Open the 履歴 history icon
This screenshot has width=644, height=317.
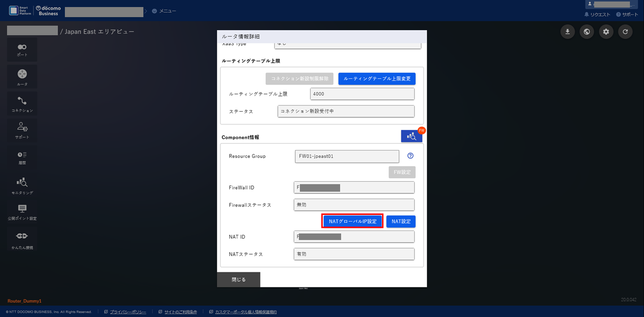click(22, 157)
